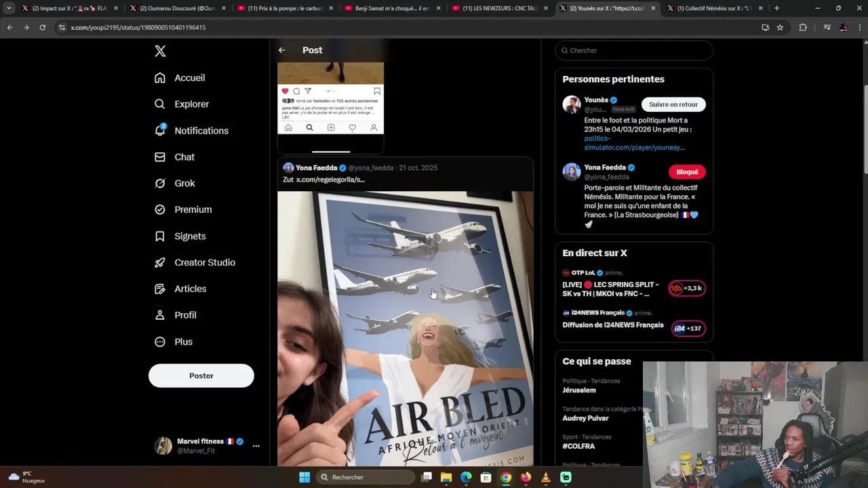Image resolution: width=868 pixels, height=488 pixels.
Task: Open the browser extensions puzzle icon
Action: [x=803, y=27]
